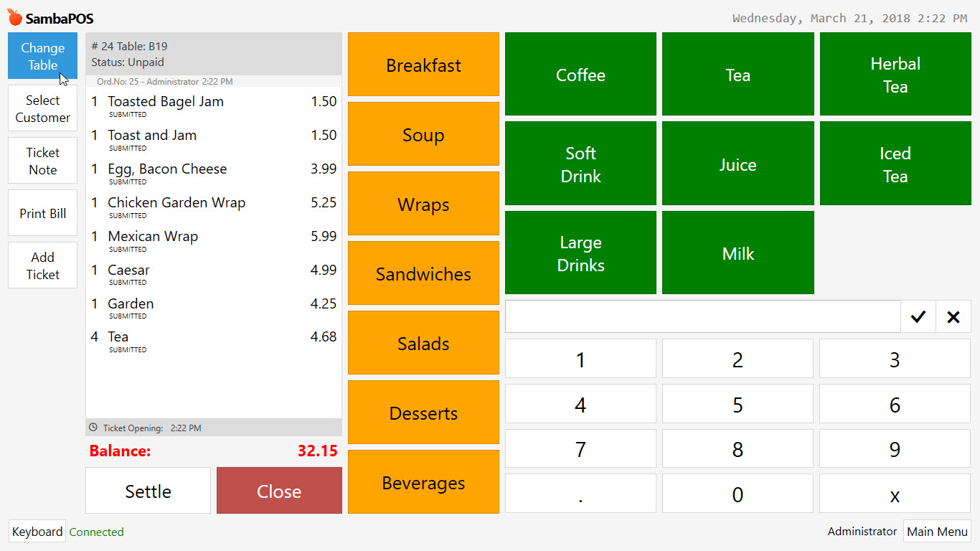This screenshot has width=980, height=551.
Task: Select Milk from the drinks menu
Action: point(738,253)
